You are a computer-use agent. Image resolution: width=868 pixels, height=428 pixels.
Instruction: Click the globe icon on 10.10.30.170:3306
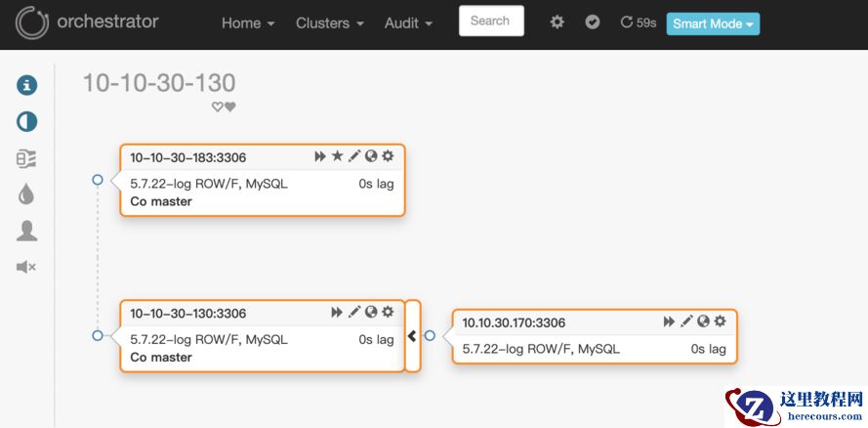coord(703,321)
